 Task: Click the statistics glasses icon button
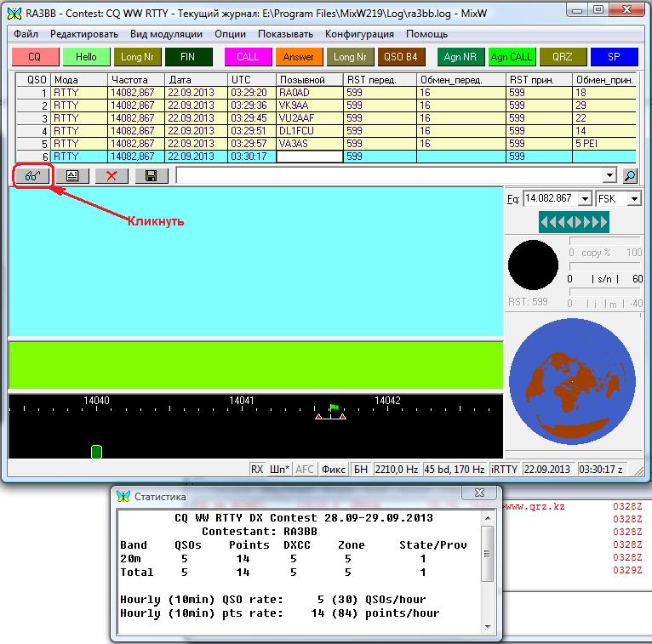(32, 176)
